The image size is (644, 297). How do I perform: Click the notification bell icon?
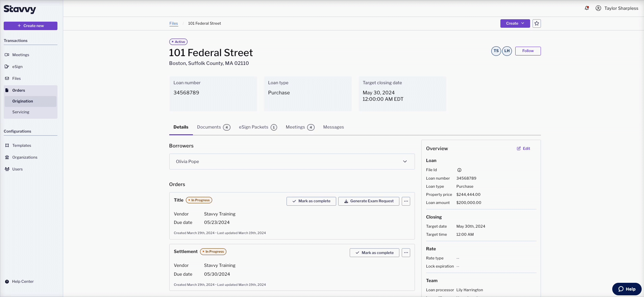click(587, 8)
